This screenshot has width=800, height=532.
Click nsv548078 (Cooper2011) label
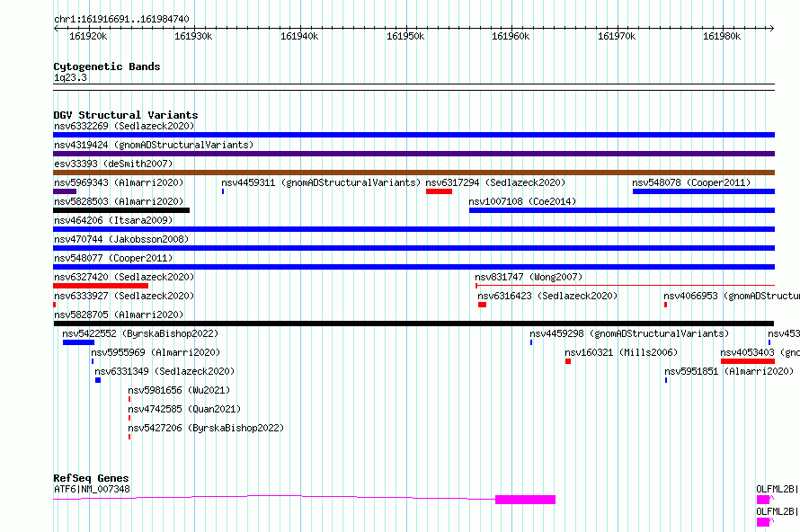coord(691,182)
